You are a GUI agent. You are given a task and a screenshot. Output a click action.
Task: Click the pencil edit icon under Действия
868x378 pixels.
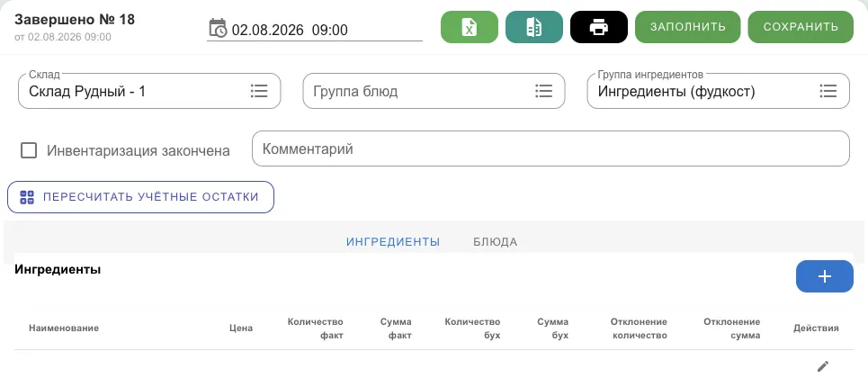coord(823,366)
